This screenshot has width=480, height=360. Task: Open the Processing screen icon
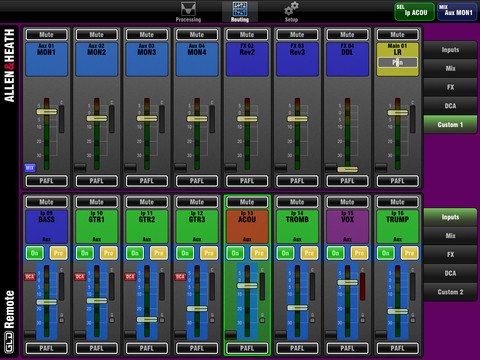tap(188, 12)
